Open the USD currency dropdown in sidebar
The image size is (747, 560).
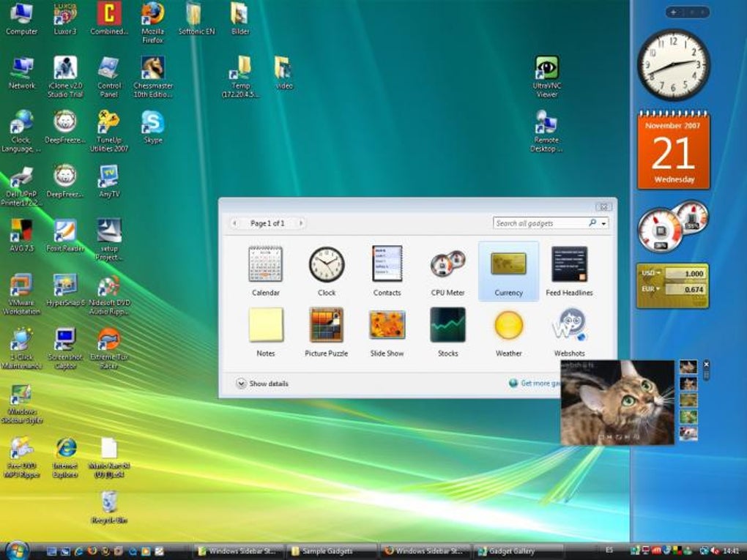point(651,273)
